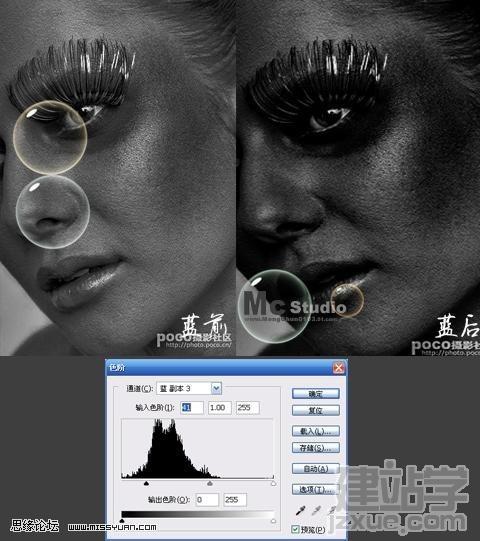Click the gray midtone input slider triangle
Image resolution: width=480 pixels, height=541 pixels.
210,484
